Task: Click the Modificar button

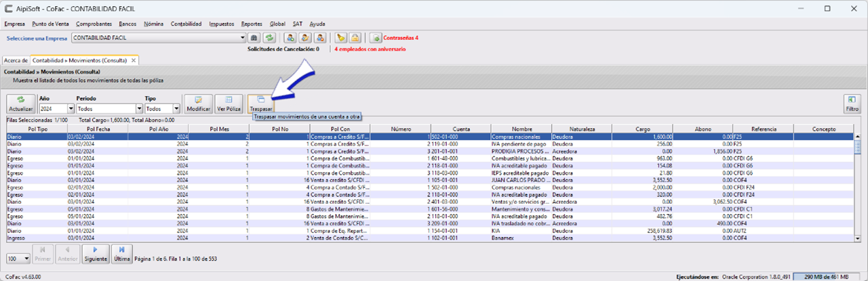Action: tap(199, 104)
